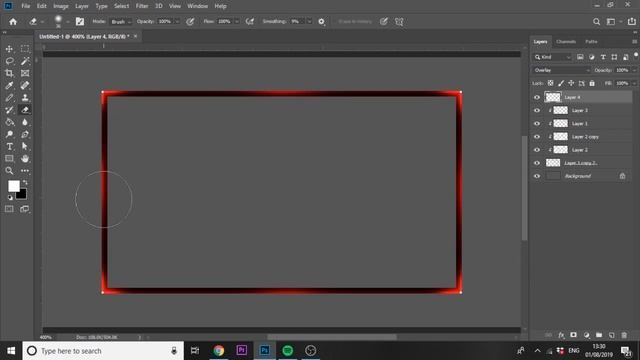Open the Flow slider dropdown

(x=237, y=22)
